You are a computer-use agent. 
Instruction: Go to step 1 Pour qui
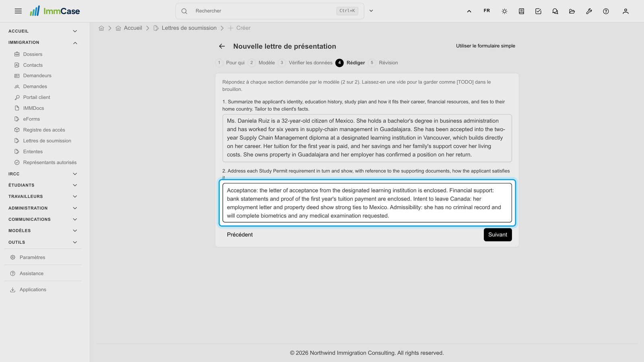(230, 63)
